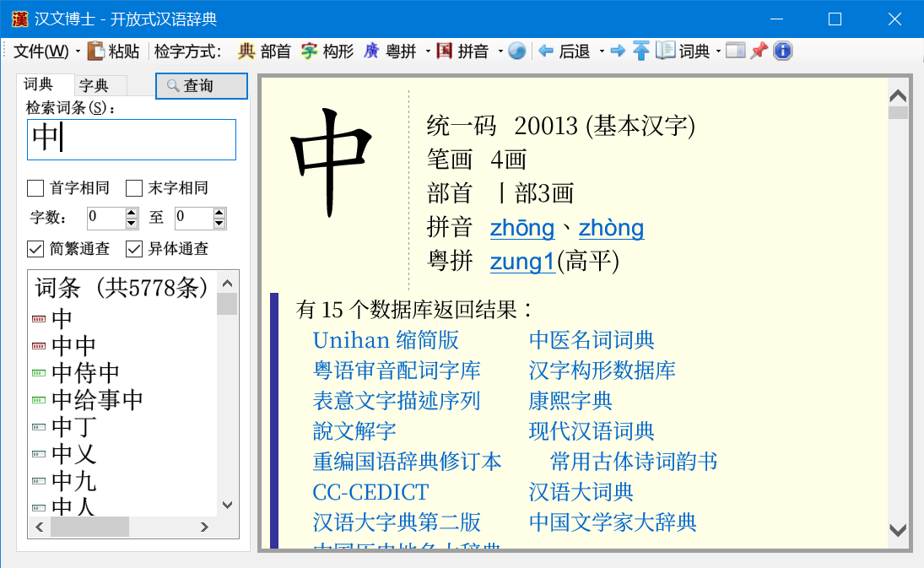The width and height of the screenshot is (924, 568).
Task: Click the 检索词条 search input field
Action: click(132, 139)
